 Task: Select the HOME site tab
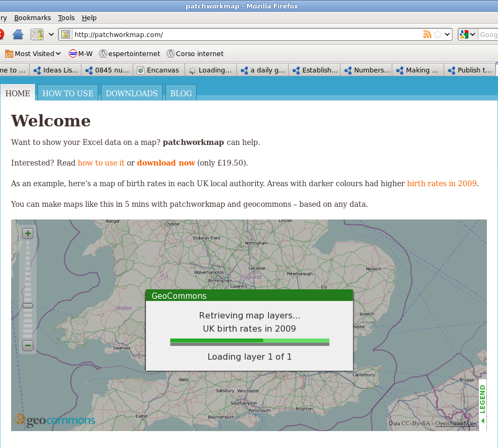tap(18, 93)
